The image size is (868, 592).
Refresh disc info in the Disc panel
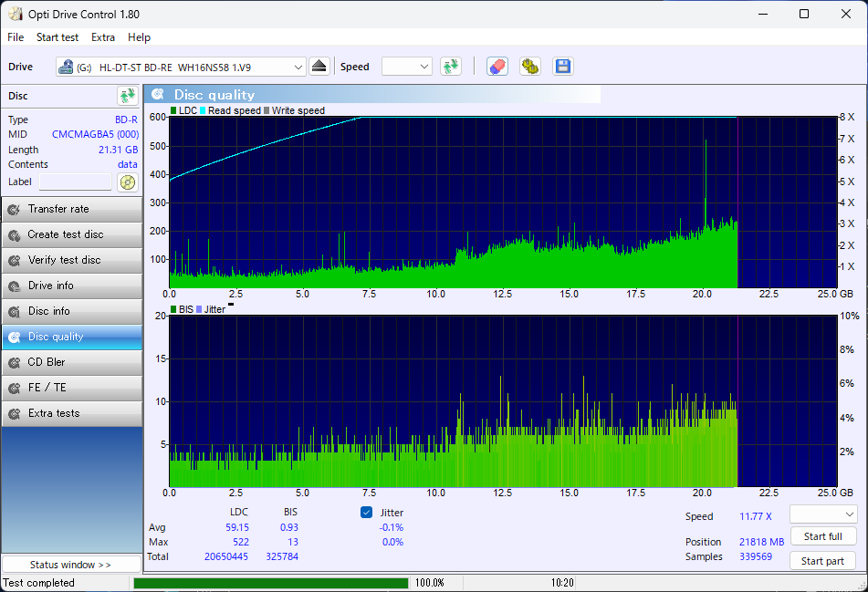click(127, 96)
